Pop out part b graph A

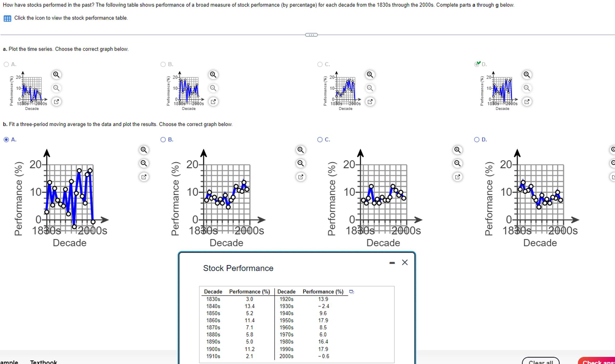144,177
